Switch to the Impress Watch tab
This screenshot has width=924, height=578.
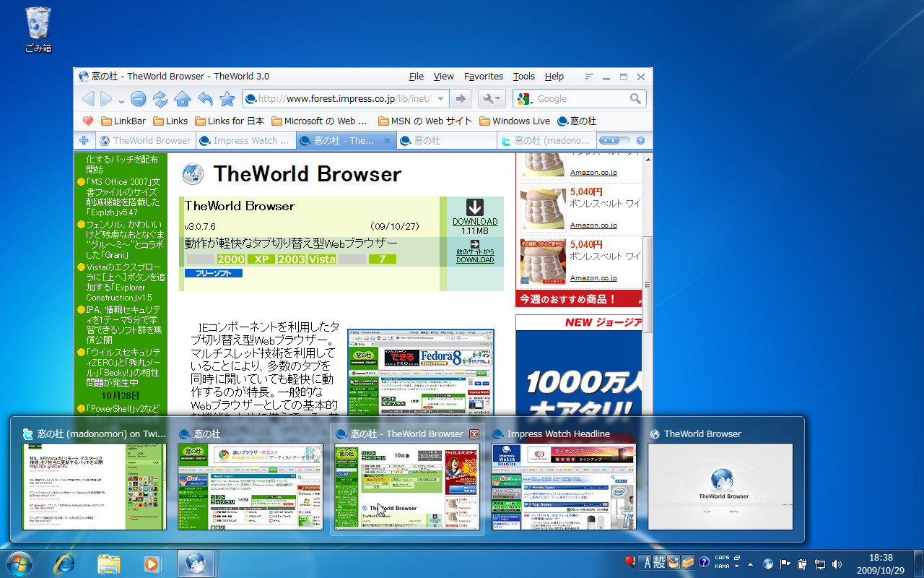pos(246,141)
